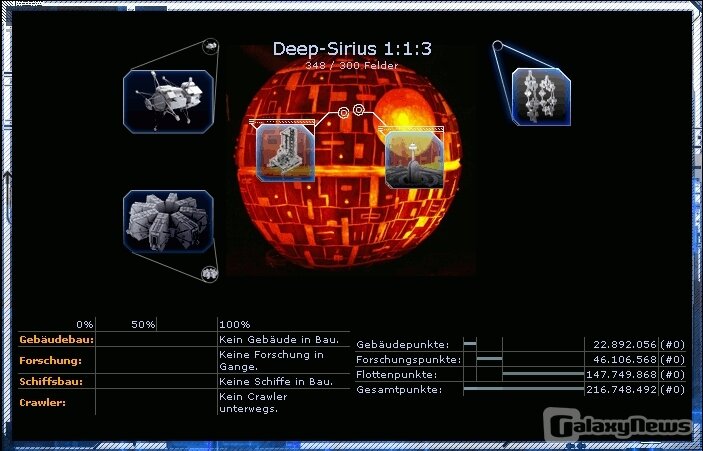
Task: Click the Gesamtpunkte label
Action: [x=399, y=390]
